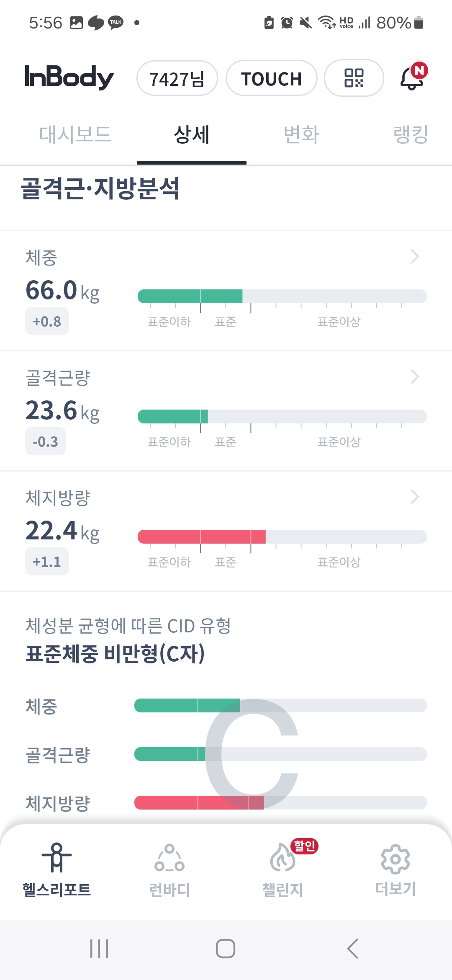Tap the QR code scanner icon
Screen dimensions: 452x980
(x=354, y=78)
